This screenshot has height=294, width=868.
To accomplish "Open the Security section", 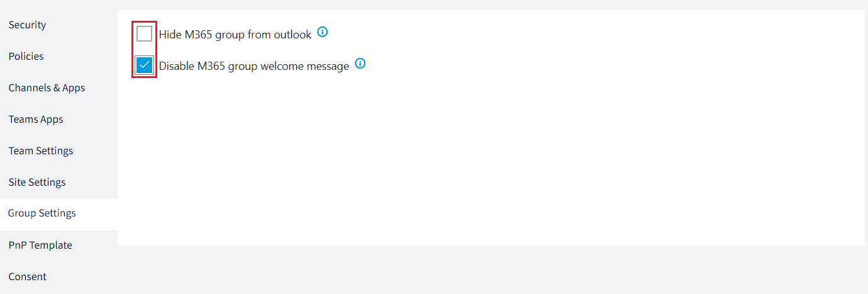I will click(27, 25).
